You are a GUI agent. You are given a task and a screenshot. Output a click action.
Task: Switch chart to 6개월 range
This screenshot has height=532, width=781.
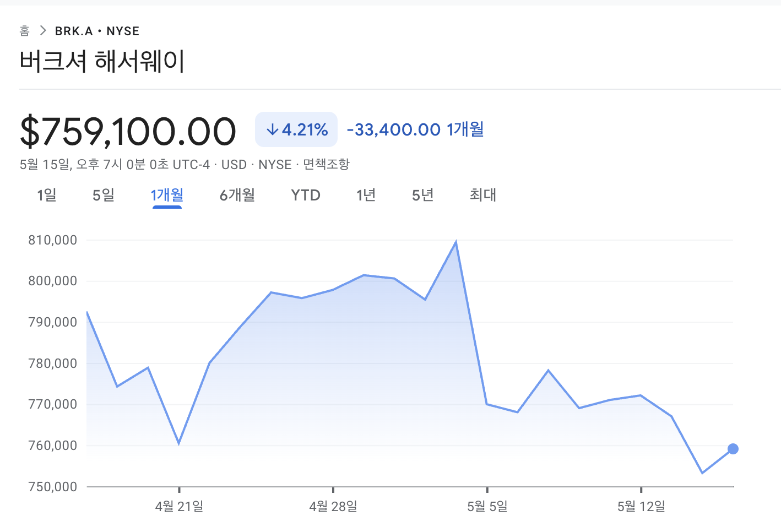click(x=237, y=195)
